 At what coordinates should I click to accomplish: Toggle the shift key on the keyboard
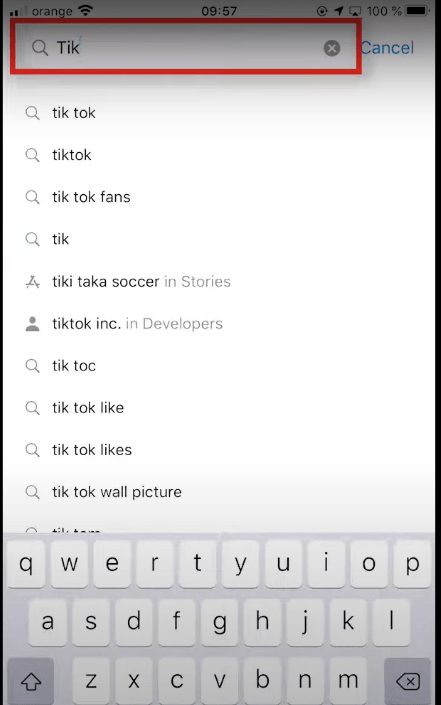point(31,681)
